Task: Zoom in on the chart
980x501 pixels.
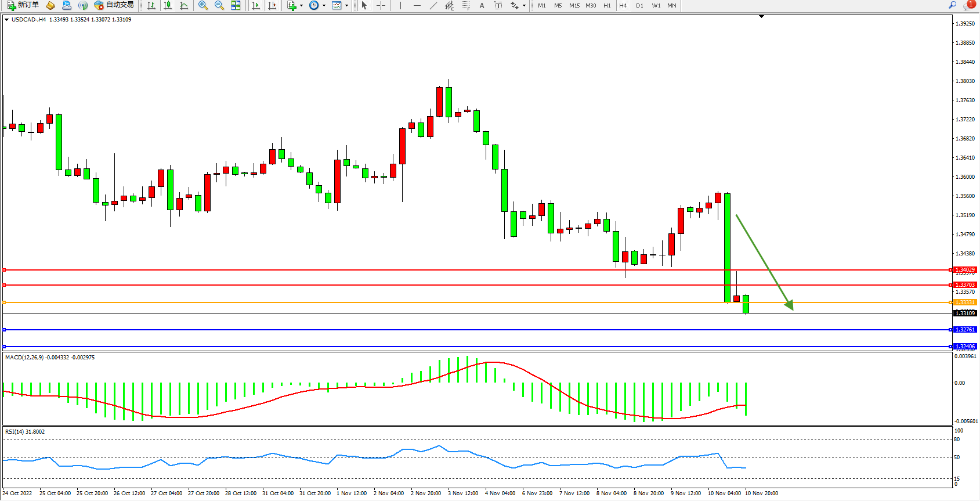Action: click(203, 5)
